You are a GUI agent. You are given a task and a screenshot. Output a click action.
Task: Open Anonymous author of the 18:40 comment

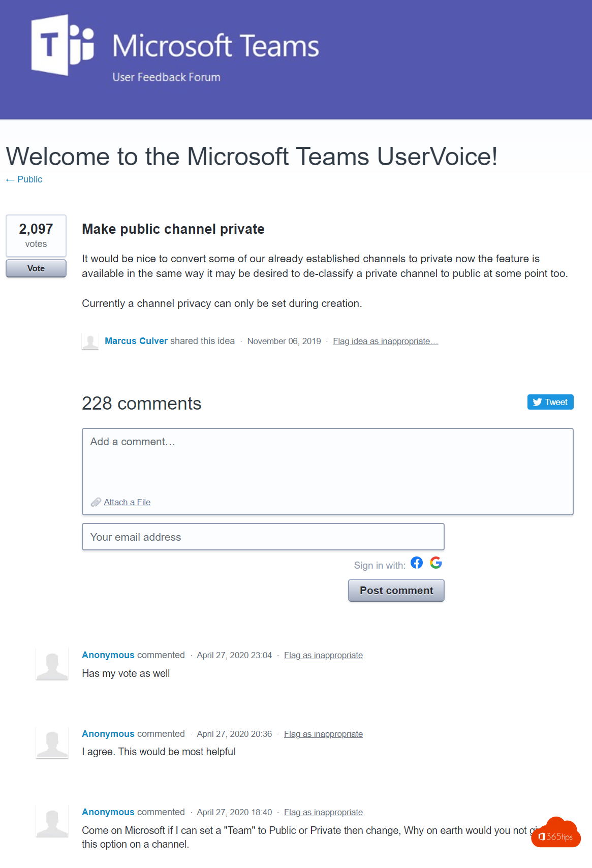click(108, 812)
